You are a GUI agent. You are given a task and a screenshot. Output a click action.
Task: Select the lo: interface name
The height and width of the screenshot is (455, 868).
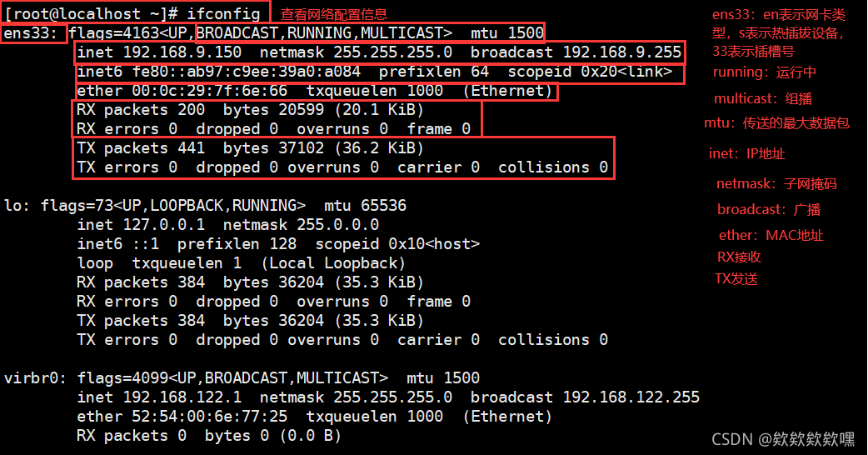pyautogui.click(x=17, y=205)
